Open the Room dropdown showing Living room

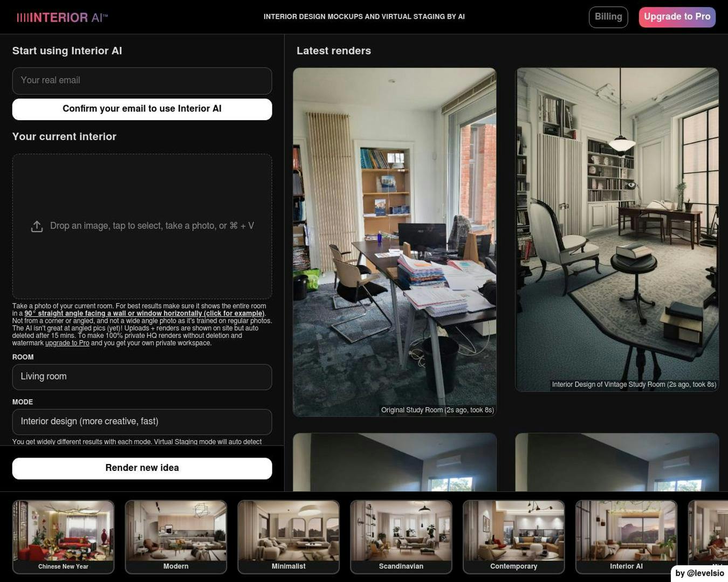(142, 377)
